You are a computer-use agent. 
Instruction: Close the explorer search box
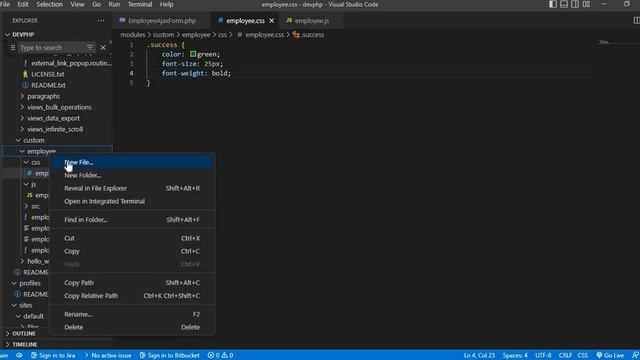coord(103,48)
